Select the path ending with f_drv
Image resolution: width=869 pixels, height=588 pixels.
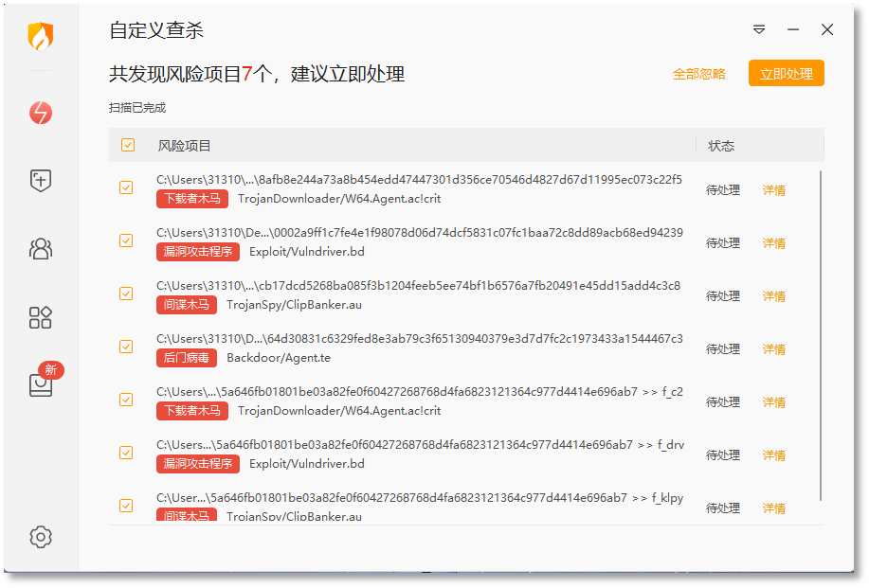[x=420, y=445]
